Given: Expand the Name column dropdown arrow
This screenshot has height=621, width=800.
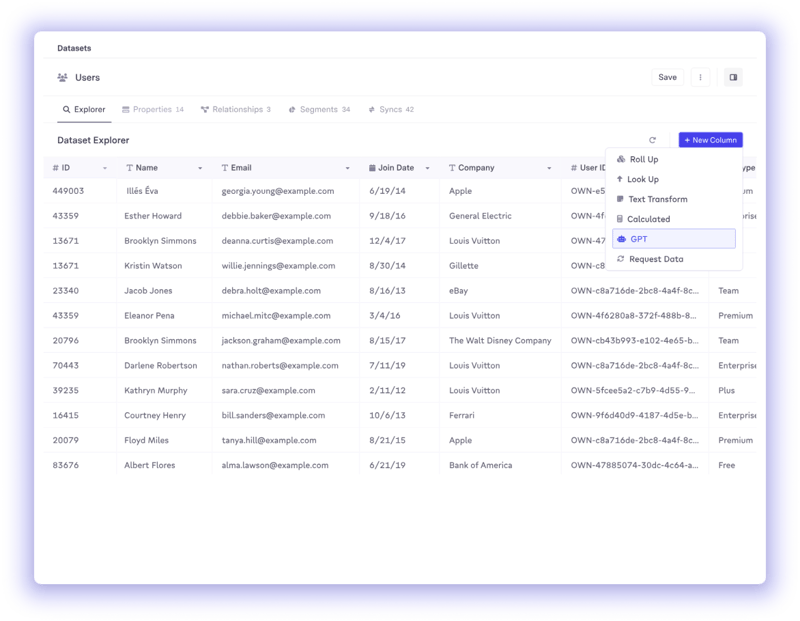Looking at the screenshot, I should (200, 168).
